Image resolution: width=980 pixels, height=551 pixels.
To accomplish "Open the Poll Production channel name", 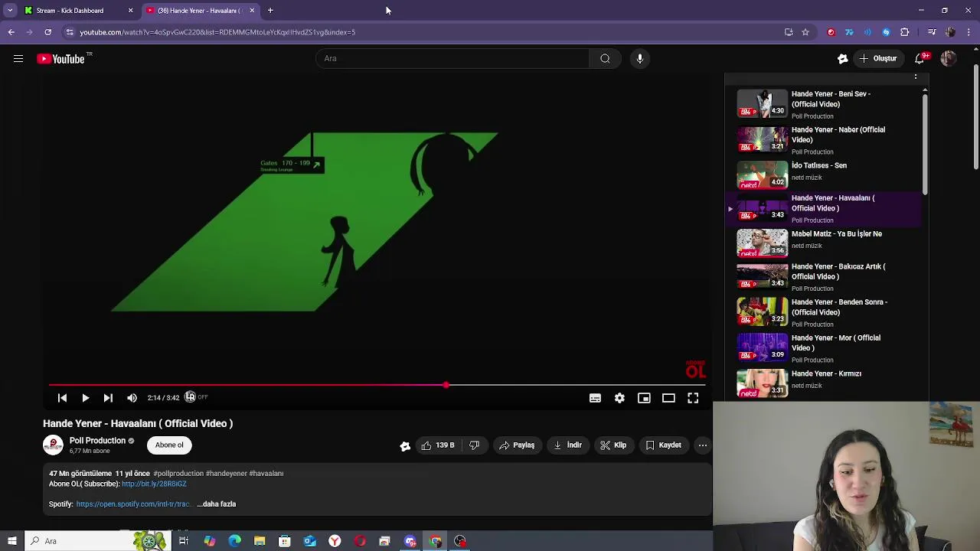I will point(97,441).
